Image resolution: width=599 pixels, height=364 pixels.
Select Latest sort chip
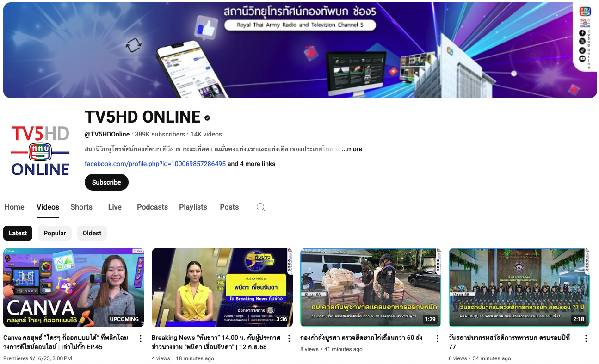[x=18, y=233]
